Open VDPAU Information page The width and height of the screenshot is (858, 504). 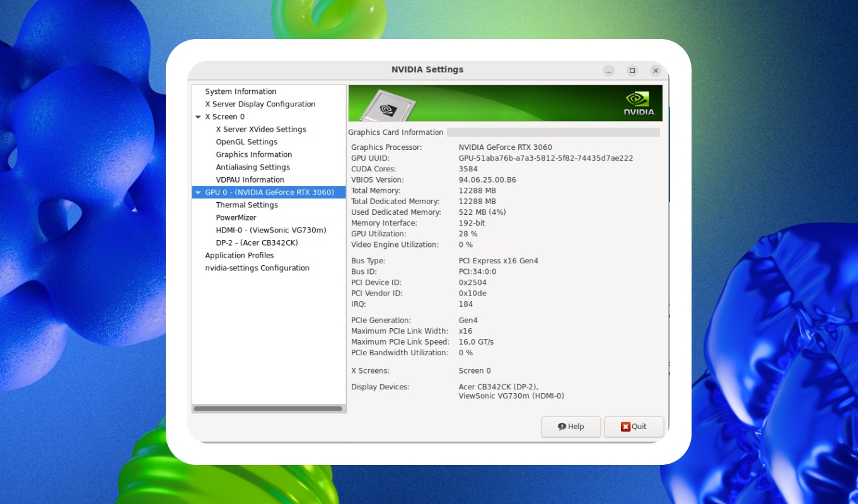click(250, 180)
